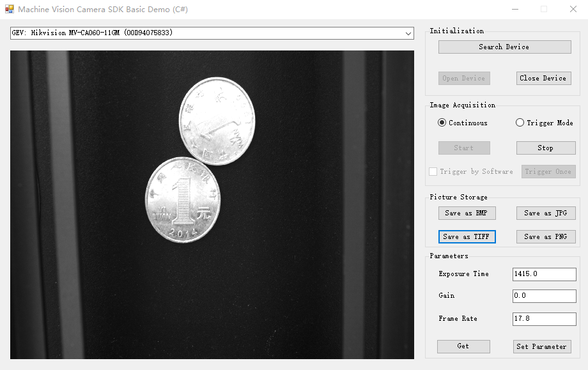Image resolution: width=588 pixels, height=370 pixels.
Task: Click Close Device
Action: pos(543,78)
